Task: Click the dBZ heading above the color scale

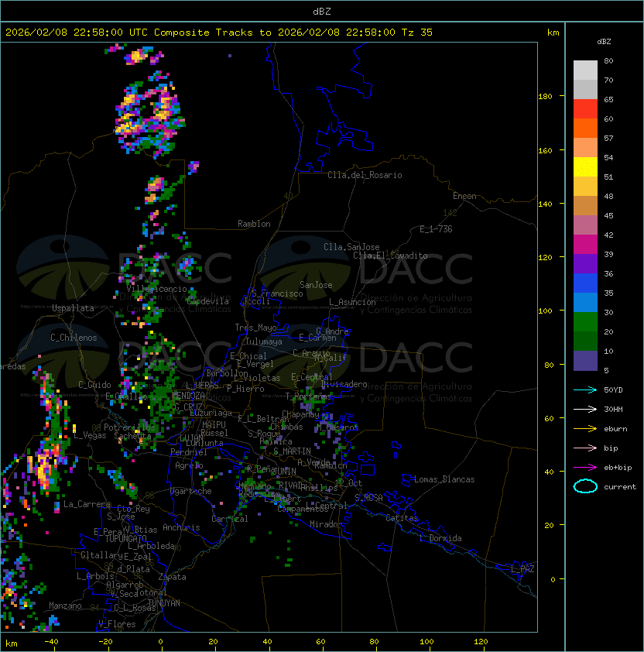Action: coord(604,42)
